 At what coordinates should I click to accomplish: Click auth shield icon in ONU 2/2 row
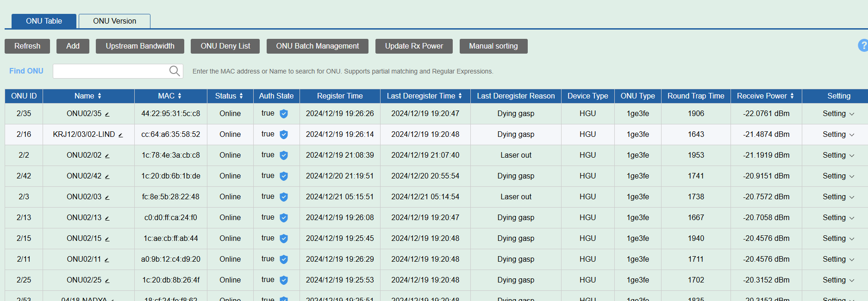[x=284, y=155]
